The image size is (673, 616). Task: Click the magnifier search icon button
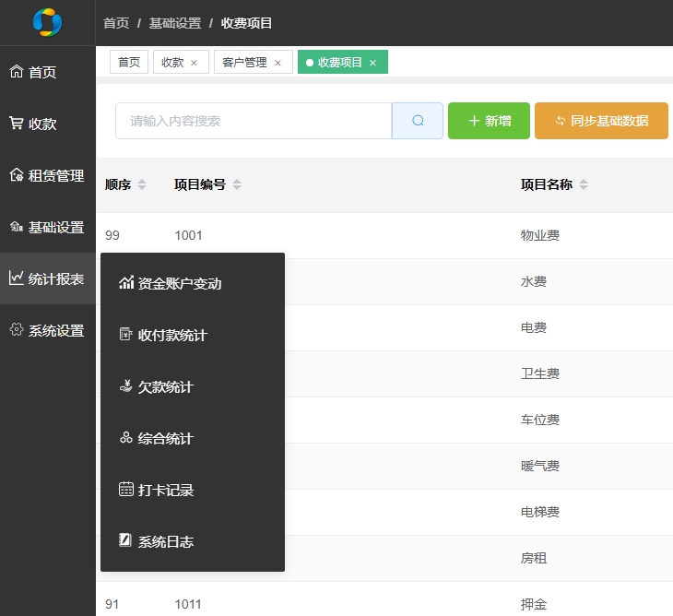pyautogui.click(x=418, y=121)
